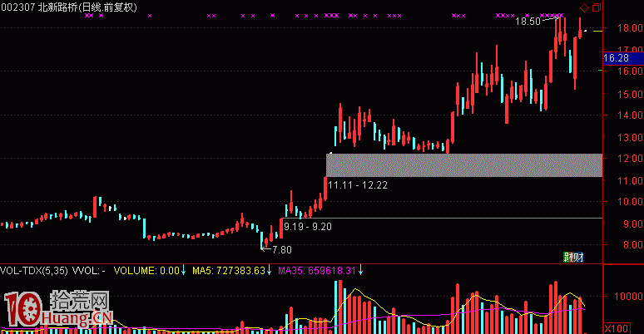The image size is (644, 334).
Task: Click the 10000 volume axis label
Action: coord(628,296)
